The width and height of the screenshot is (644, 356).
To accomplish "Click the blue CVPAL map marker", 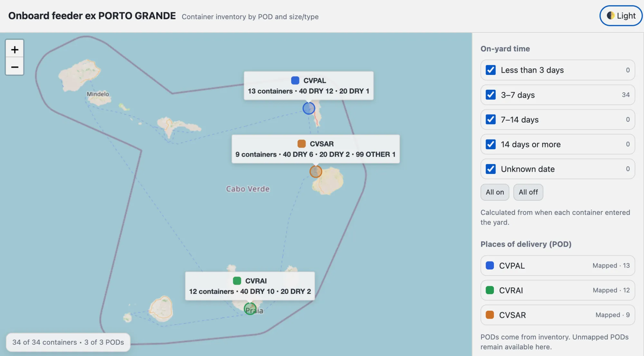I will (308, 108).
